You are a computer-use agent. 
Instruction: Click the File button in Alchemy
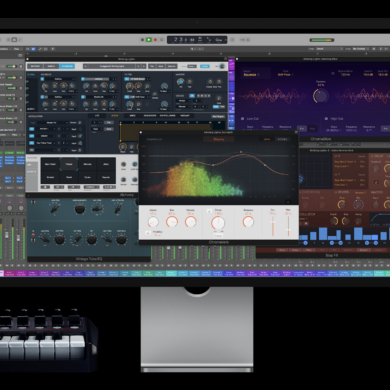point(152,66)
